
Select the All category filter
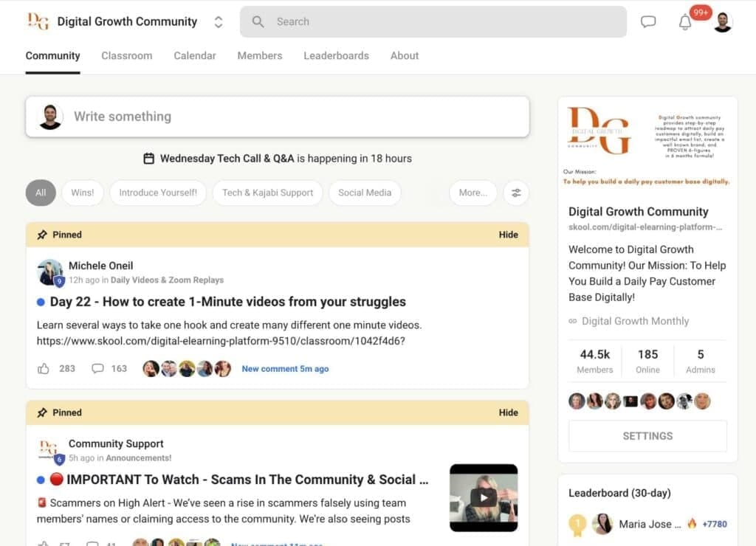point(41,193)
